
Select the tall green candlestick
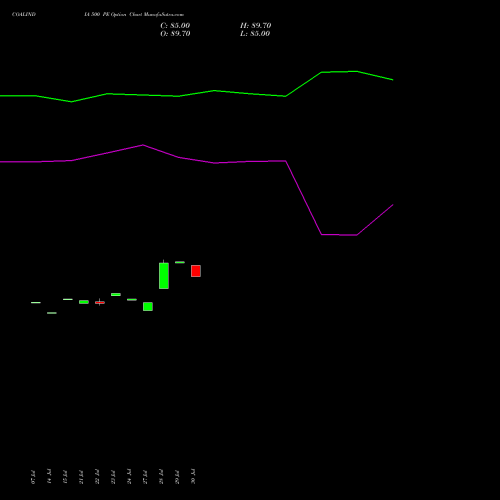point(164,275)
